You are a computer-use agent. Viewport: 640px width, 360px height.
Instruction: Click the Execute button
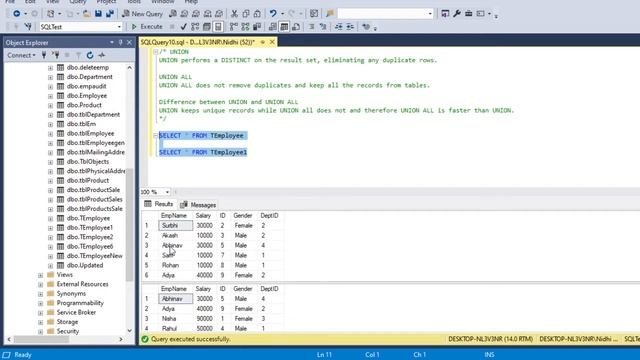pyautogui.click(x=147, y=27)
